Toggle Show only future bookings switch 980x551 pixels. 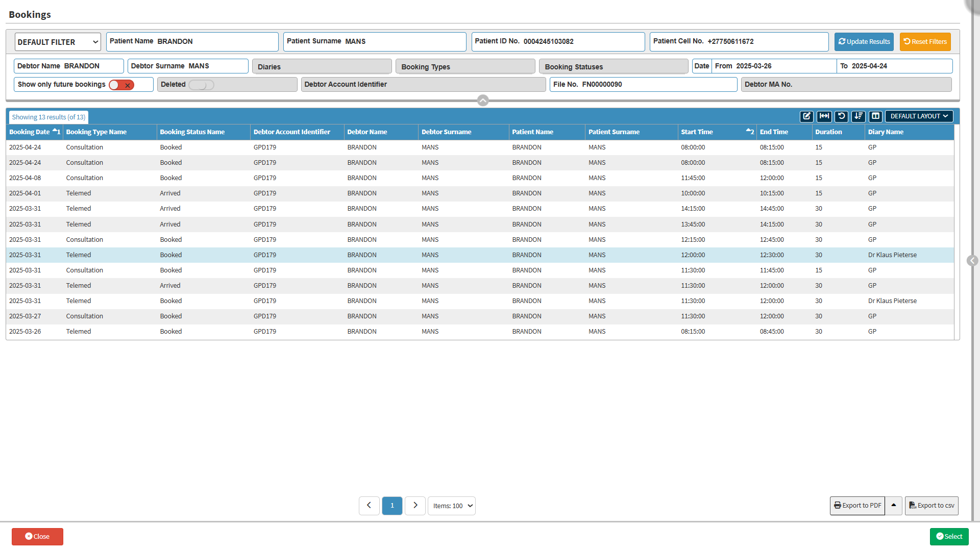(121, 85)
